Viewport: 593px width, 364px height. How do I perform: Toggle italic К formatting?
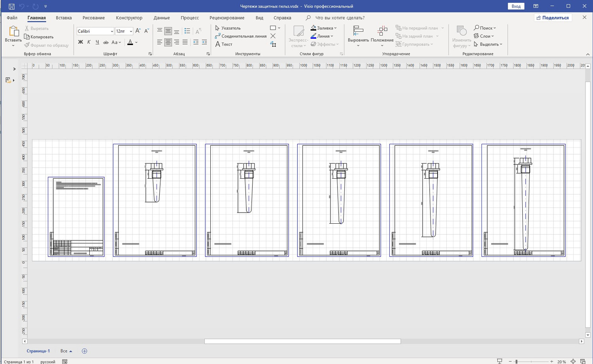coord(89,42)
